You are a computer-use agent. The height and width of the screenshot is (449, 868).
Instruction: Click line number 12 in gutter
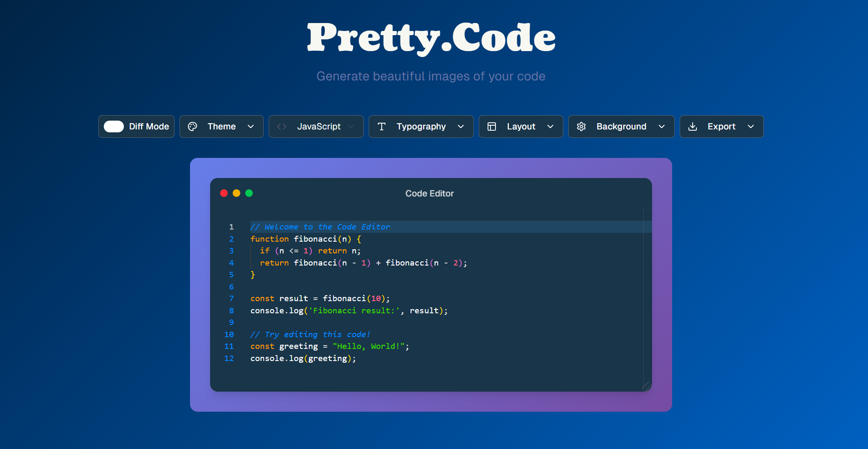pyautogui.click(x=229, y=359)
